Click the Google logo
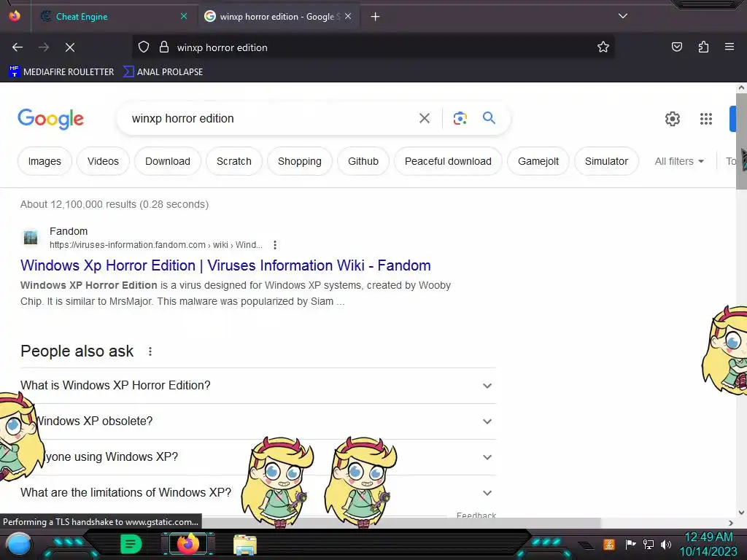 click(x=50, y=119)
